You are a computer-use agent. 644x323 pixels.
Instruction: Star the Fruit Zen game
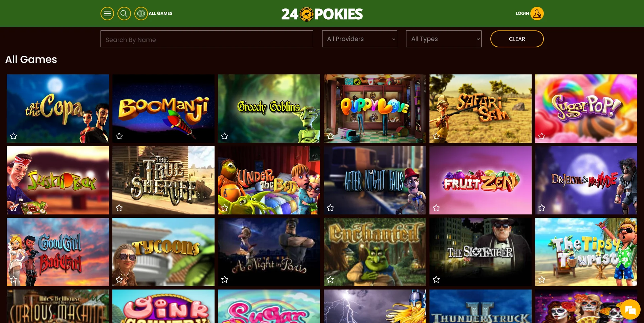click(436, 208)
